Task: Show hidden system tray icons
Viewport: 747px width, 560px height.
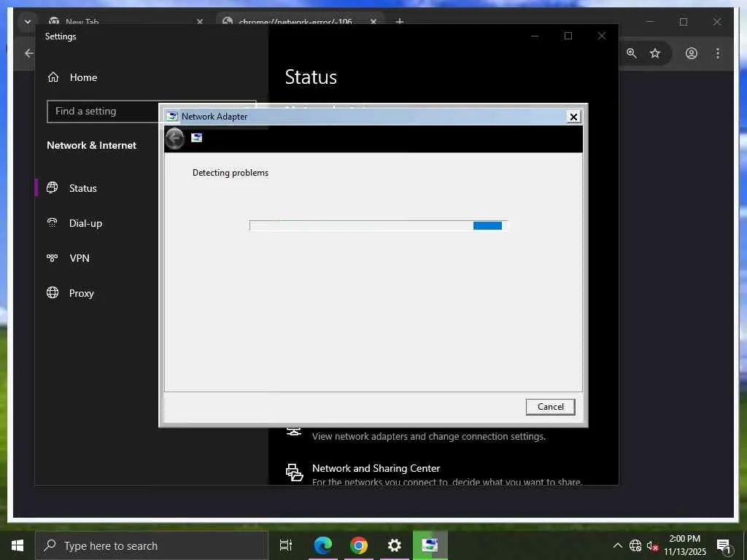Action: coord(617,545)
